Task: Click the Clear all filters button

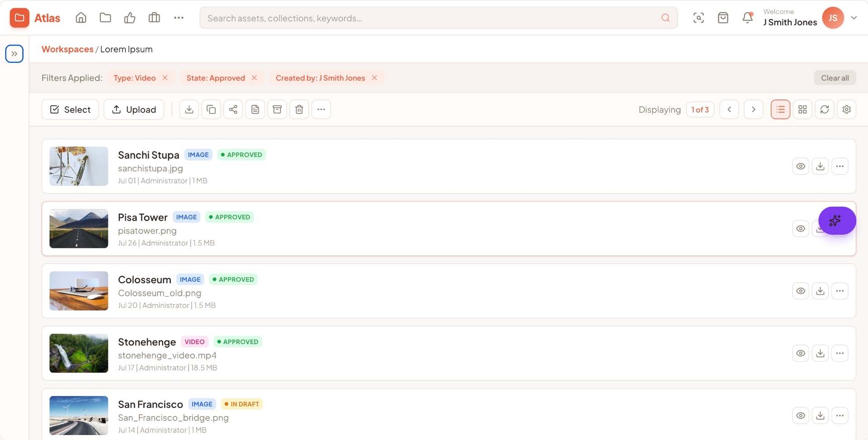Action: (x=835, y=78)
